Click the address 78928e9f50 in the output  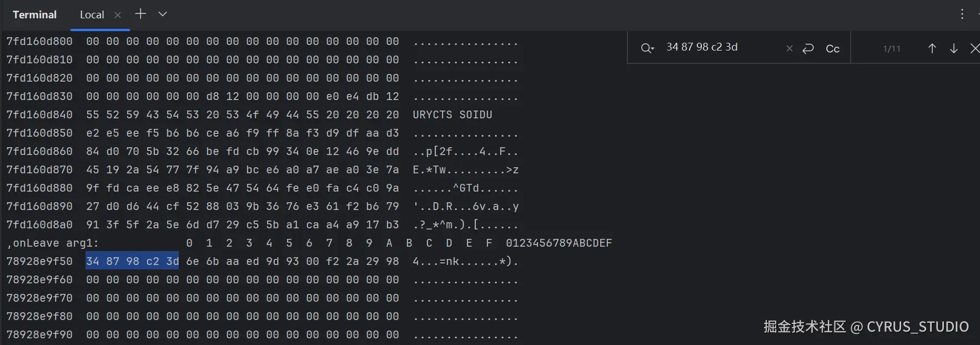click(x=39, y=261)
